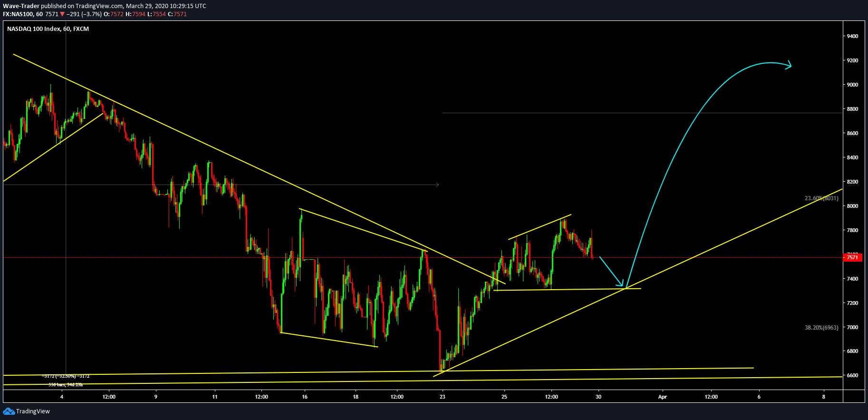868x420 pixels.
Task: Click the 8800 price axis label
Action: [x=852, y=109]
